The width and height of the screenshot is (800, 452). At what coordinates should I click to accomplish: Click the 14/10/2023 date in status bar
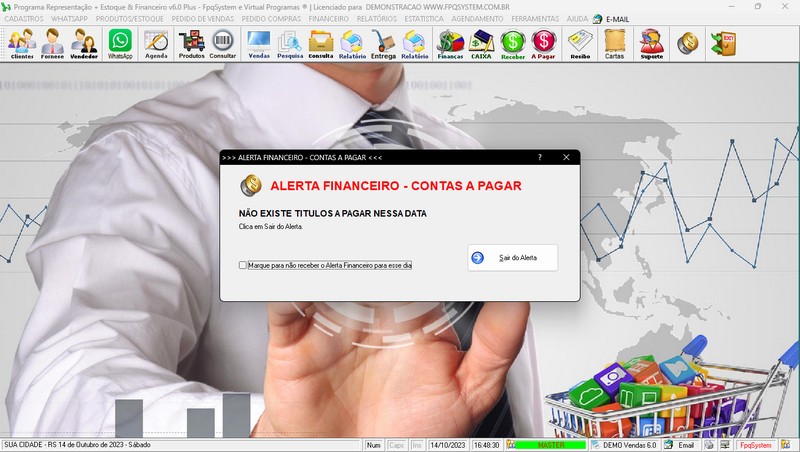447,445
